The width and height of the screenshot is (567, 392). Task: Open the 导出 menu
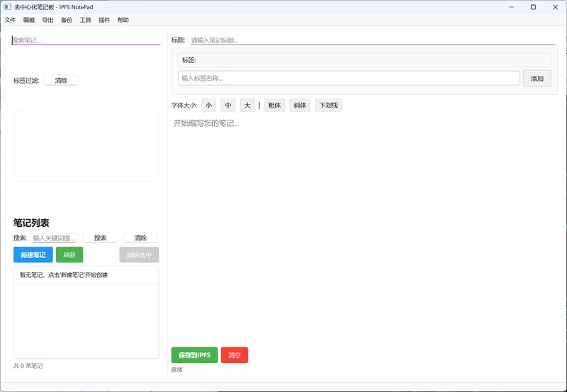47,20
